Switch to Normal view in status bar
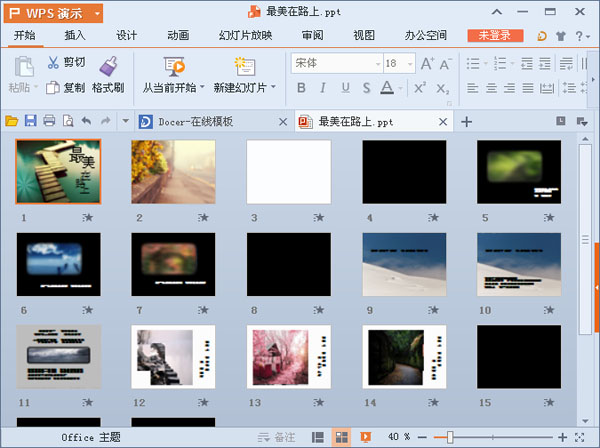600x448 pixels. 318,437
